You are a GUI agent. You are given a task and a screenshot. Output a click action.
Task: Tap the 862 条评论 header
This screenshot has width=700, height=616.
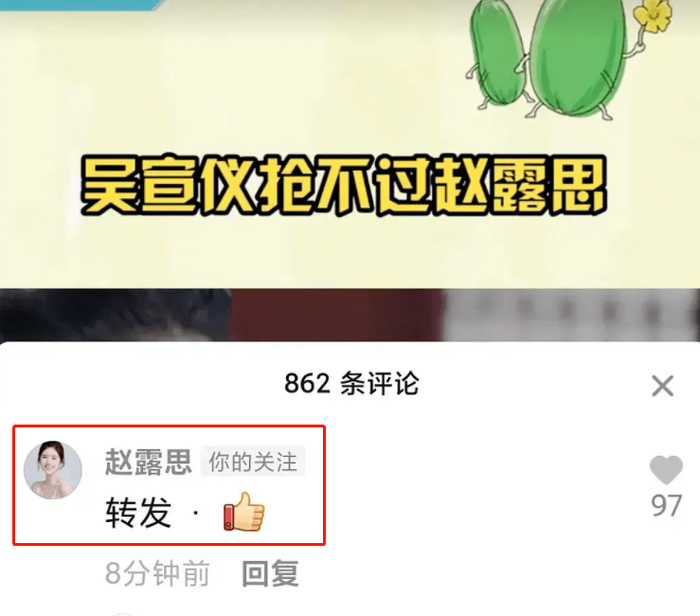[x=351, y=384]
